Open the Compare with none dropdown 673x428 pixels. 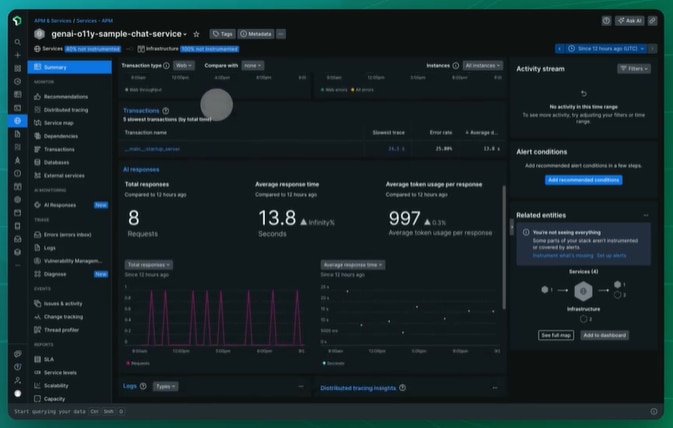(252, 66)
